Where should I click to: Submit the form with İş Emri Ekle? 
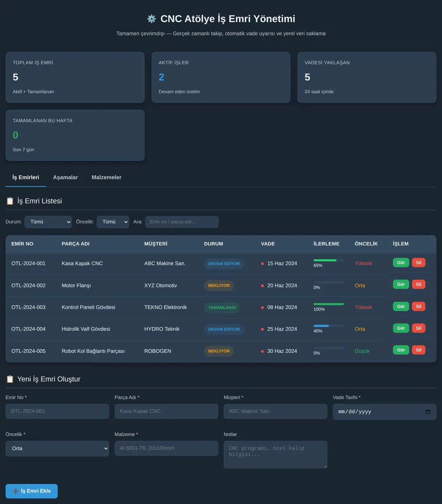coord(32,491)
